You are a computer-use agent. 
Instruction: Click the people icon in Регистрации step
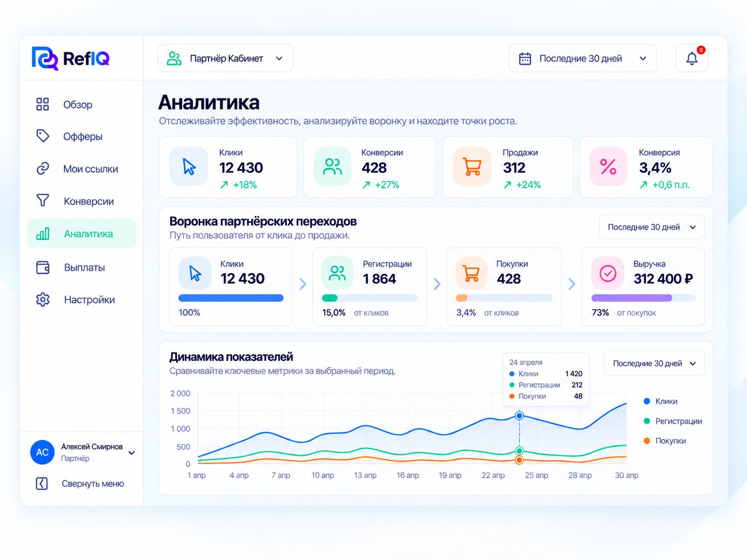337,273
